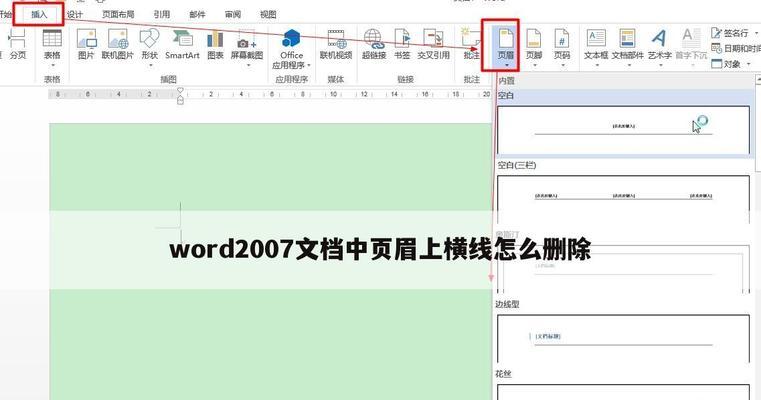Open the 视图 tab
This screenshot has height=400, width=761.
coord(268,15)
